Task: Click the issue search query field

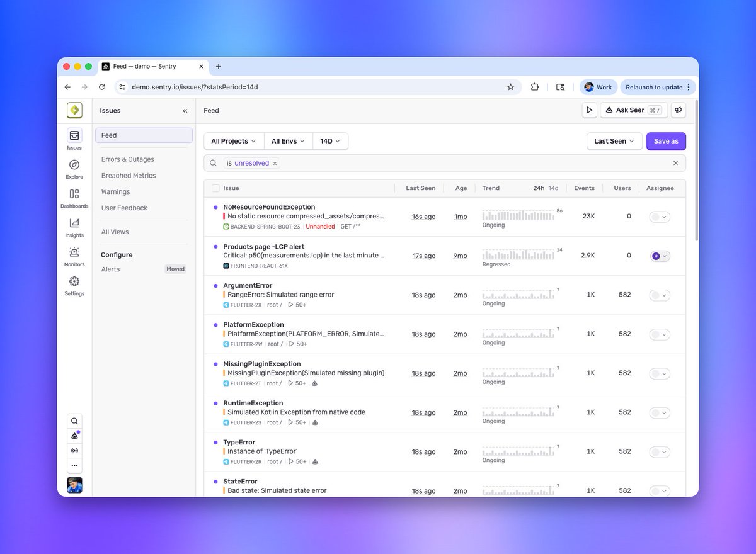Action: [445, 163]
